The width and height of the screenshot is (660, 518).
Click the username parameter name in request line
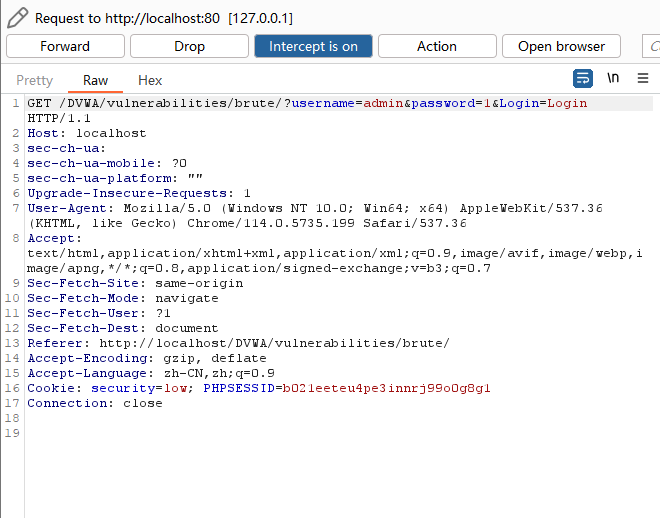pos(323,103)
